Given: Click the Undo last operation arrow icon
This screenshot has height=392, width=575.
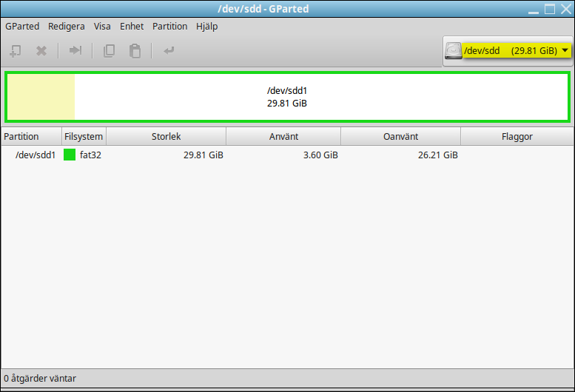Looking at the screenshot, I should point(169,50).
